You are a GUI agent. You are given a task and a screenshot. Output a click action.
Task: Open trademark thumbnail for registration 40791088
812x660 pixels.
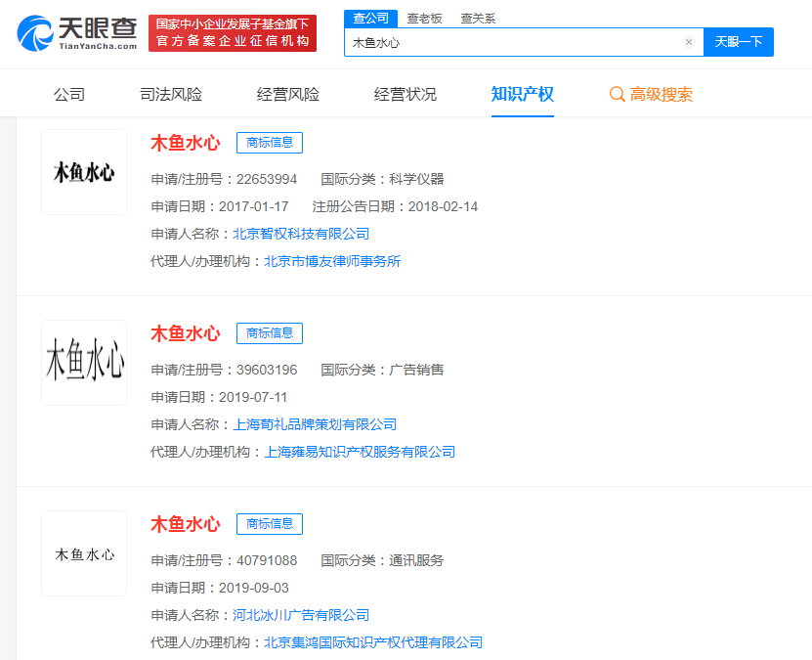84,553
